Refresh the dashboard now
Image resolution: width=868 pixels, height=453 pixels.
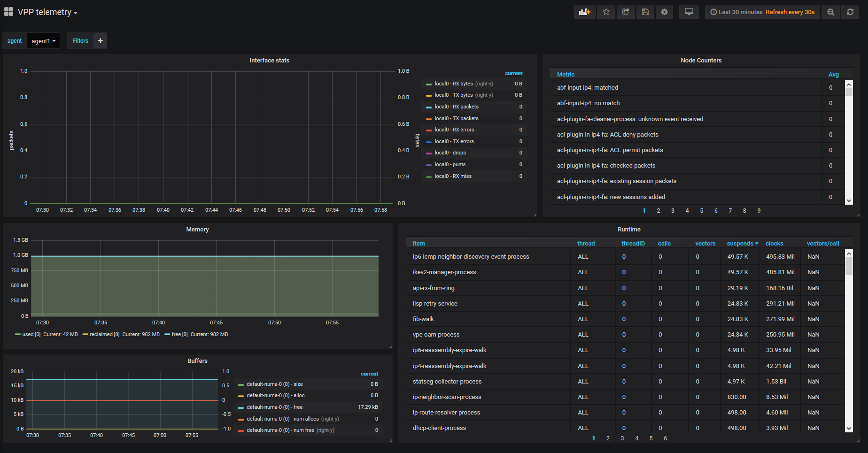(x=850, y=12)
